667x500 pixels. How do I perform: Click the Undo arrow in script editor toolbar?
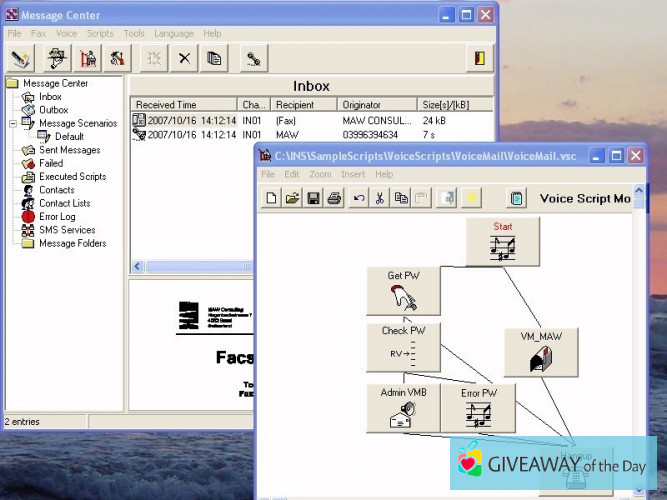(359, 198)
